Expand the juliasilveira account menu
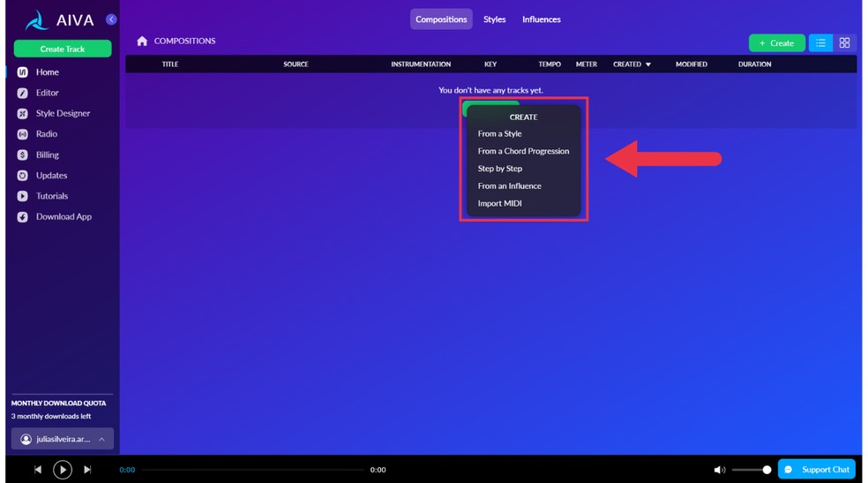 63,439
